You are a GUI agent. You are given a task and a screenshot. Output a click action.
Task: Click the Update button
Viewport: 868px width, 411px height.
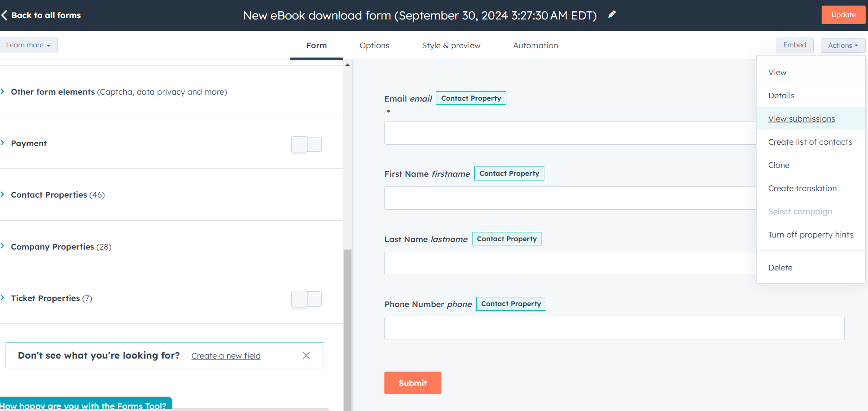point(843,15)
